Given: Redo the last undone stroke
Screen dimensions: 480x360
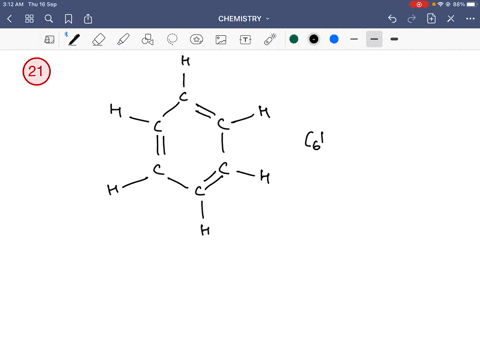Looking at the screenshot, I should (x=412, y=19).
